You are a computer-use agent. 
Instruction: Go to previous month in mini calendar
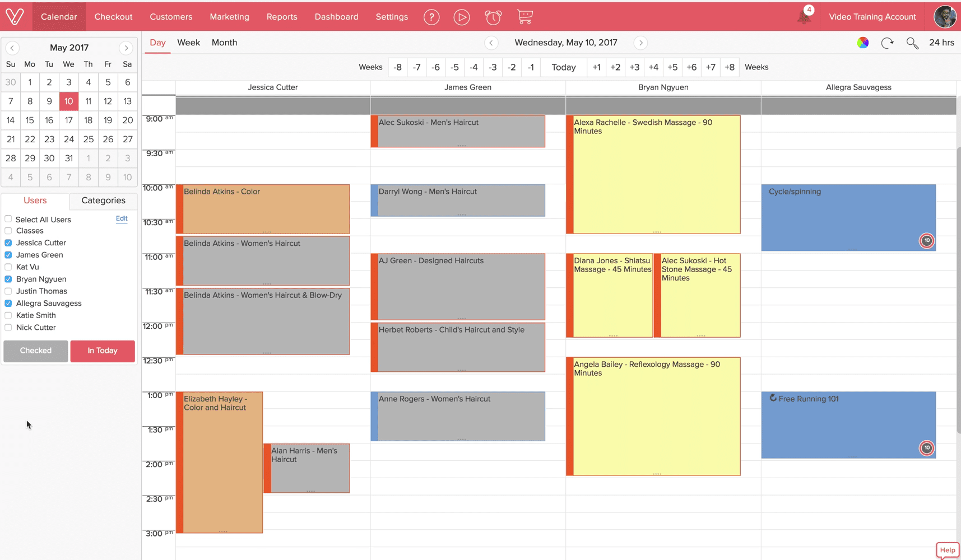click(x=12, y=48)
